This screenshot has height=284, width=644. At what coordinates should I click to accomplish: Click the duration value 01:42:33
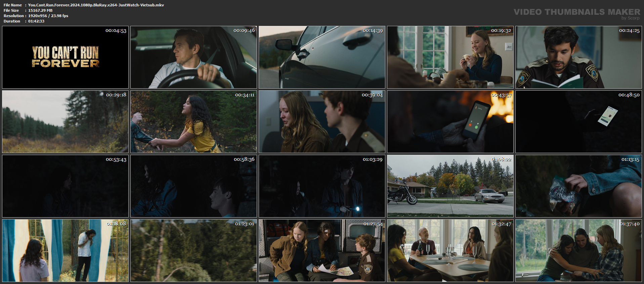tap(36, 21)
